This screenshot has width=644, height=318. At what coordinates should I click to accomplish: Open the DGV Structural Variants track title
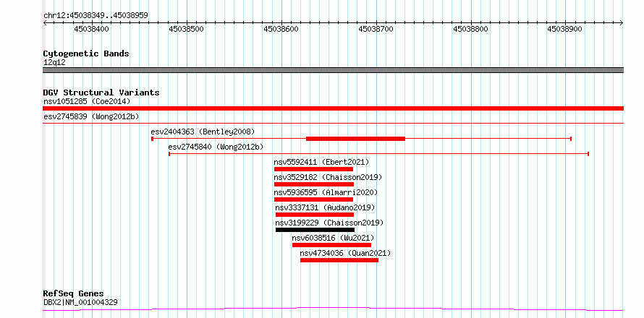coord(101,93)
